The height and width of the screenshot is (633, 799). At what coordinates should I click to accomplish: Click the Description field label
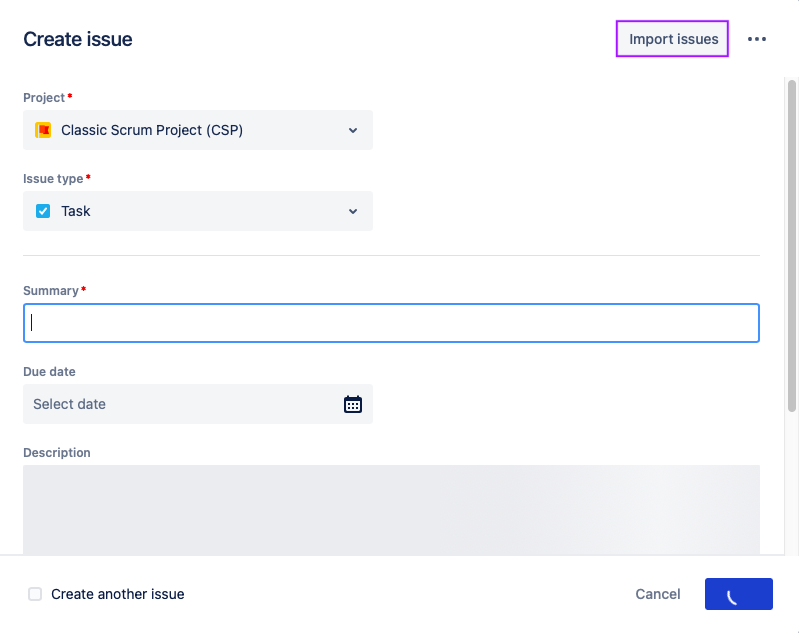coord(57,453)
